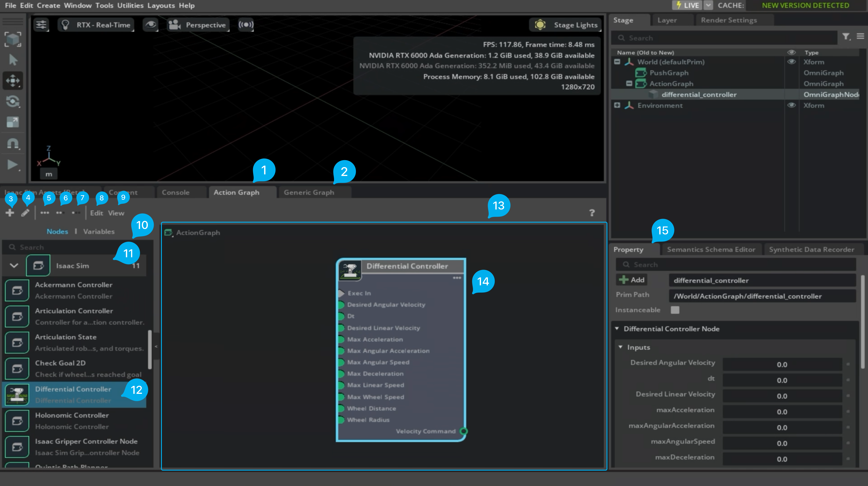Collapse the Differential Controller Node property section
868x486 pixels.
[617, 329]
